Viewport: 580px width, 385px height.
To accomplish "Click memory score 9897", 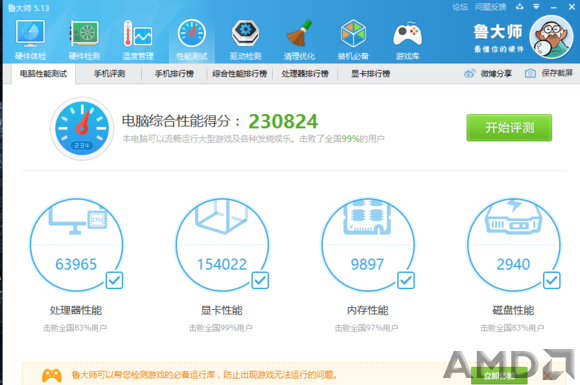I will (367, 264).
